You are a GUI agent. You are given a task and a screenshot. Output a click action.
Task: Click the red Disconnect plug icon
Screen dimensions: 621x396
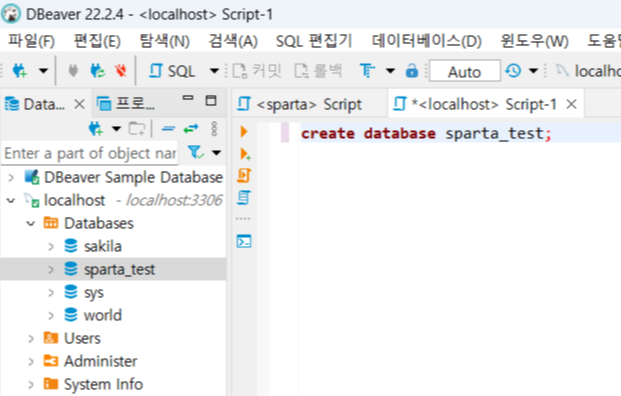point(121,71)
